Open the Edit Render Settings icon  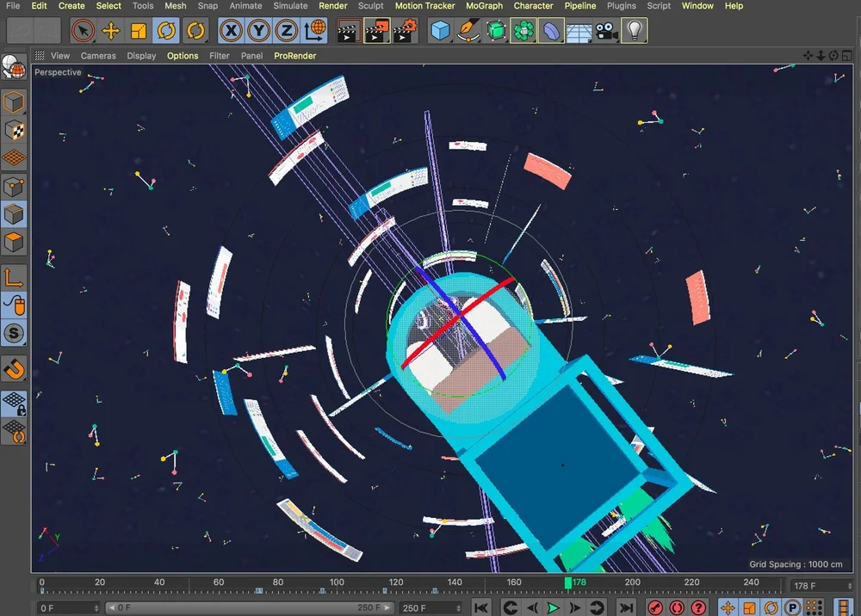405,32
